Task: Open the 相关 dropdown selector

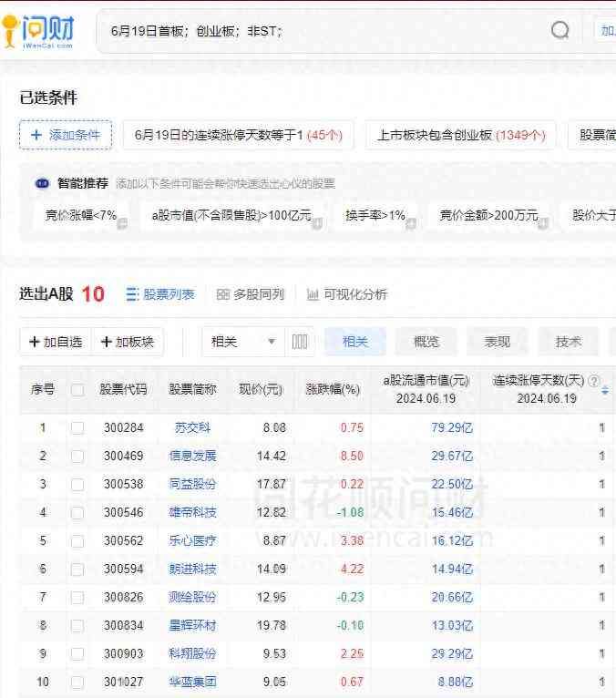Action: click(242, 342)
